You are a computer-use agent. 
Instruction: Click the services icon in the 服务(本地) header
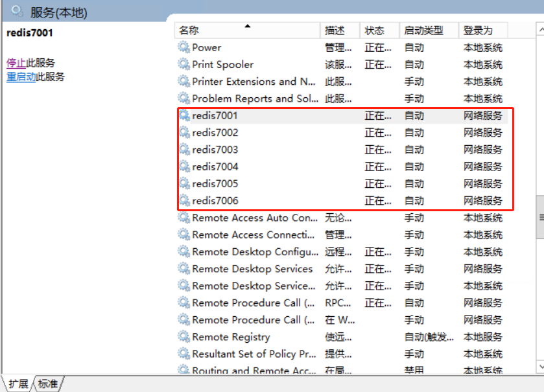coord(18,12)
